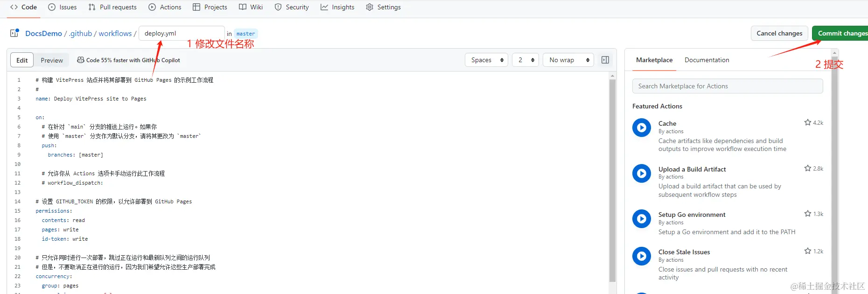
Task: Click the 'contents: read' line
Action: tap(63, 220)
